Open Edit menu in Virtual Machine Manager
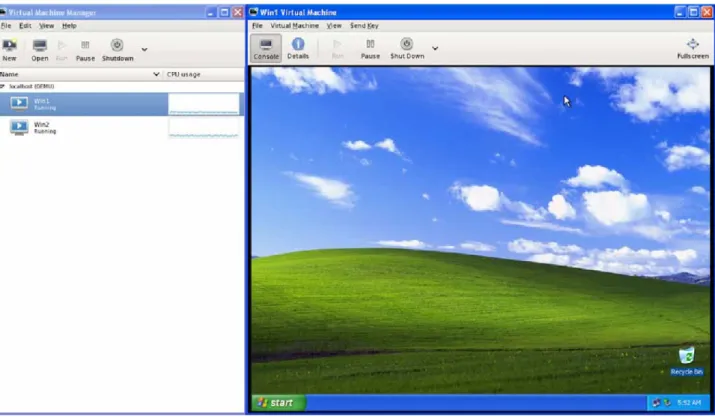Viewport: 715px width, 417px height. (x=25, y=26)
